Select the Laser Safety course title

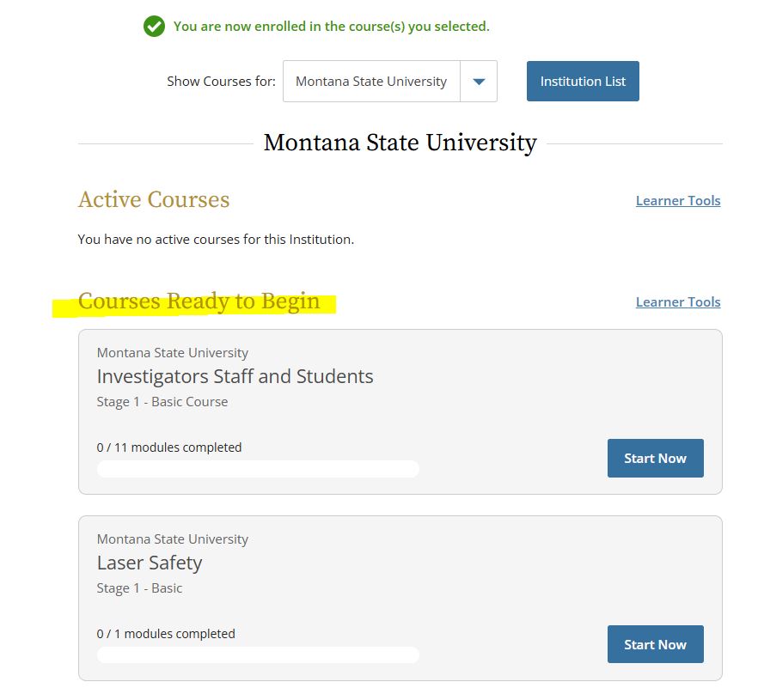150,563
